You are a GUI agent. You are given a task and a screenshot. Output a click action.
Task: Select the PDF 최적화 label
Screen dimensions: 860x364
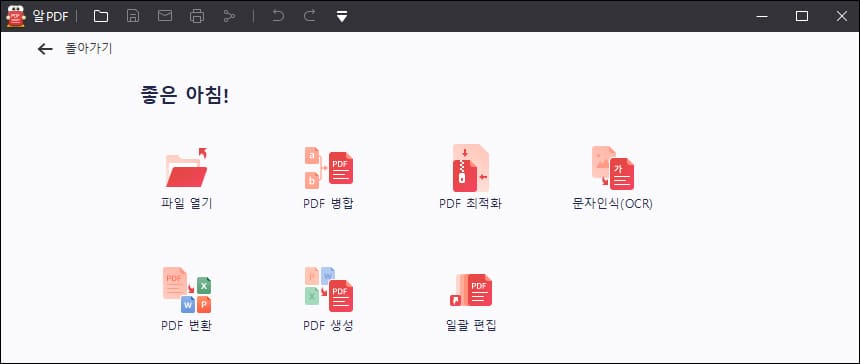pos(471,204)
